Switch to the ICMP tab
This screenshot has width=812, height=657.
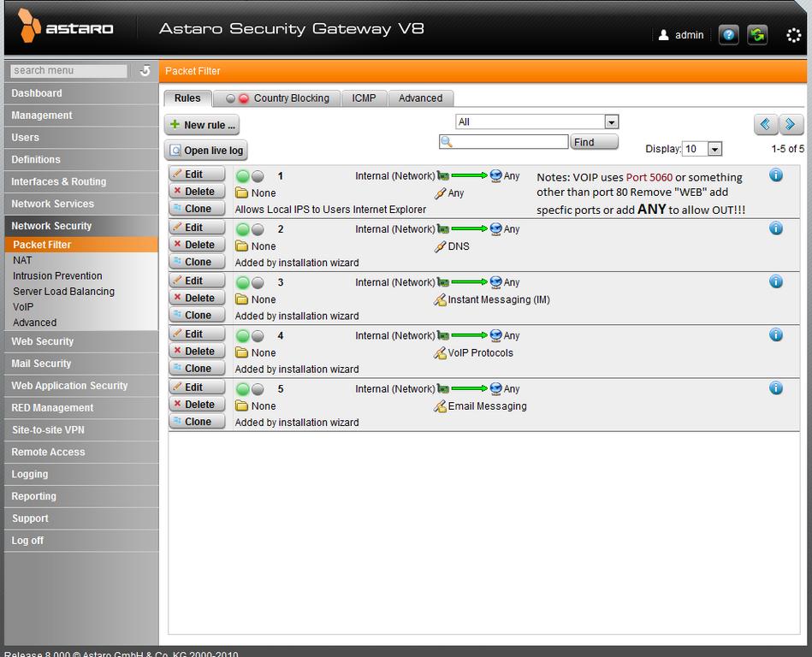point(364,98)
